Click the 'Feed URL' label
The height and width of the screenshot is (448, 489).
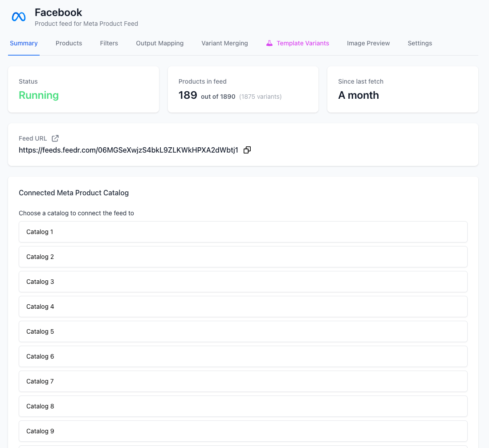33,138
